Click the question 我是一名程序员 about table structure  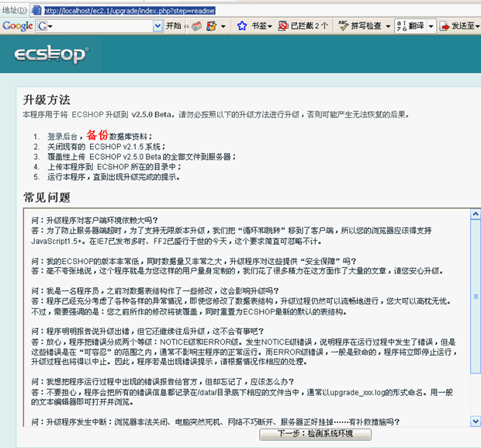pos(155,291)
